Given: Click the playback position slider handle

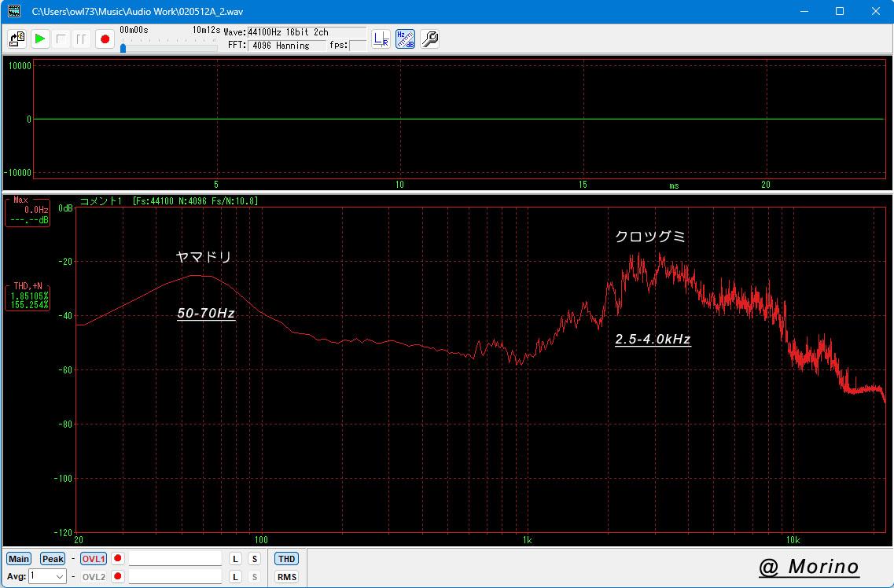Looking at the screenshot, I should click(x=123, y=48).
